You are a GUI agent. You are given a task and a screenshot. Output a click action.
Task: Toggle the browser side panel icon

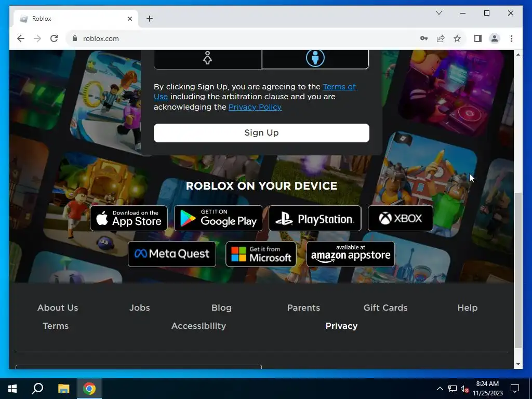(478, 38)
